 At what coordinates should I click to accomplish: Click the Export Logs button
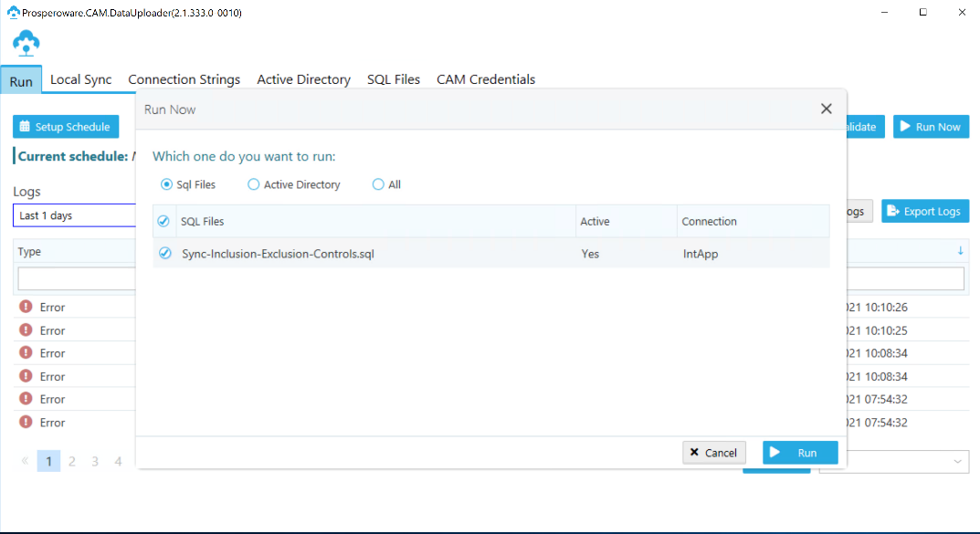pyautogui.click(x=925, y=211)
